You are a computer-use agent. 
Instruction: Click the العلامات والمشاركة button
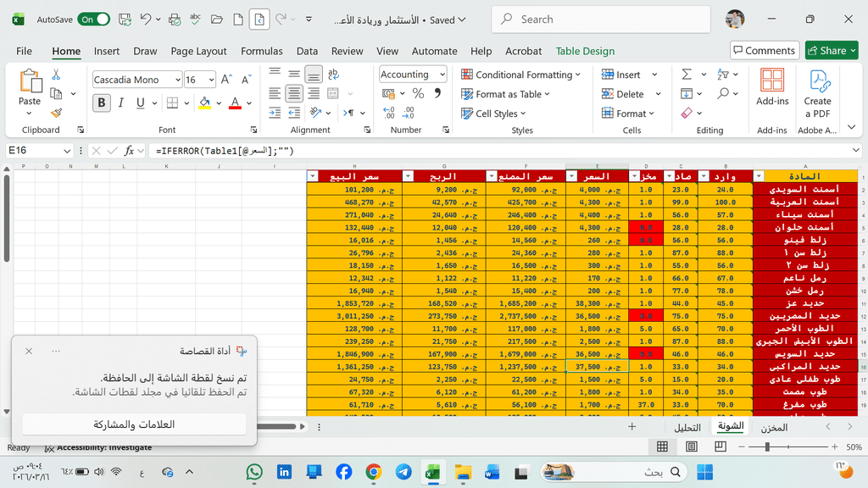click(134, 424)
